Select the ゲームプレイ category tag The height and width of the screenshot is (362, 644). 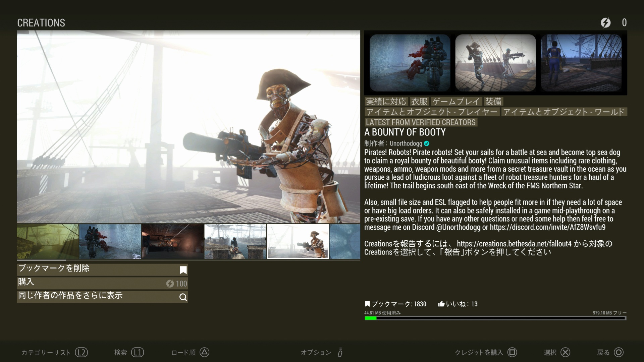pos(456,102)
